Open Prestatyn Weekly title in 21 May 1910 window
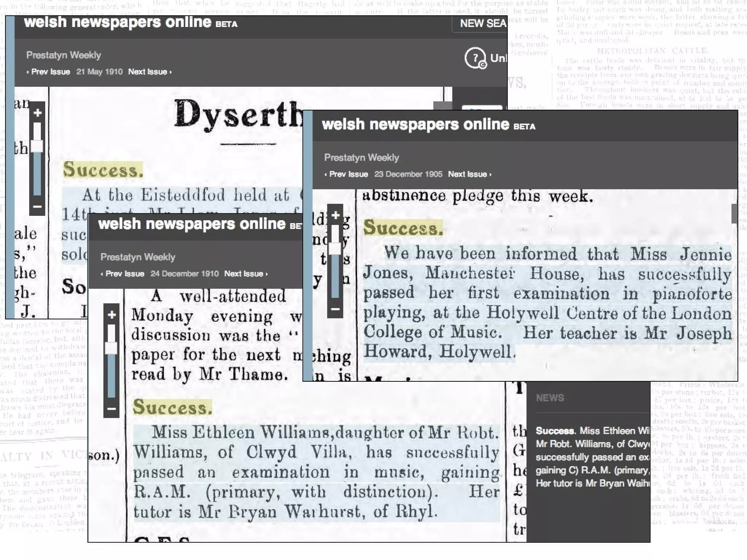Screen dimensions: 747x560 63,55
